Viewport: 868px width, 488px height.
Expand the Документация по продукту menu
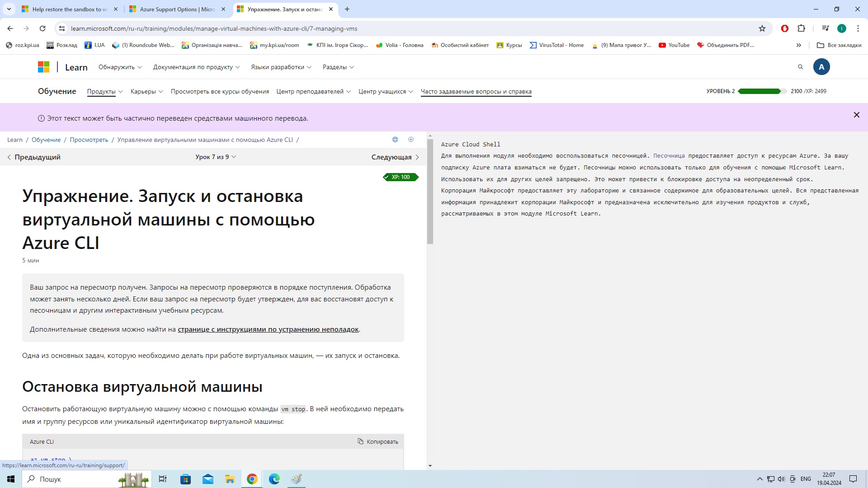197,67
